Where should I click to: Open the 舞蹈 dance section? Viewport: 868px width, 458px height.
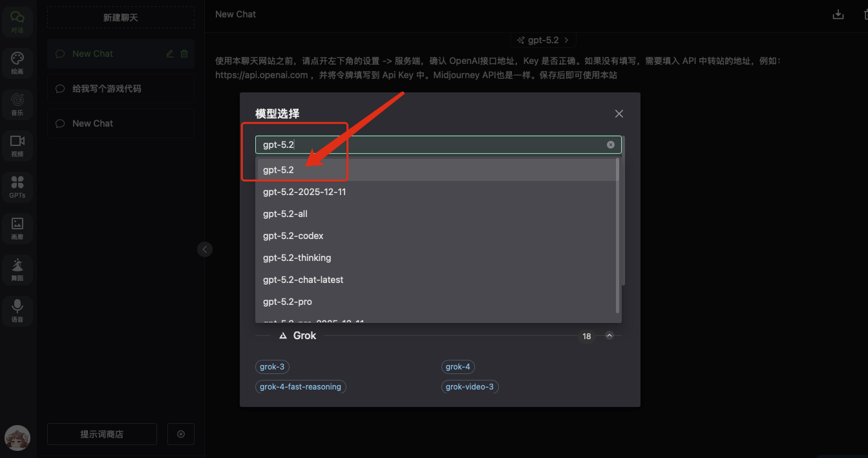click(x=17, y=269)
